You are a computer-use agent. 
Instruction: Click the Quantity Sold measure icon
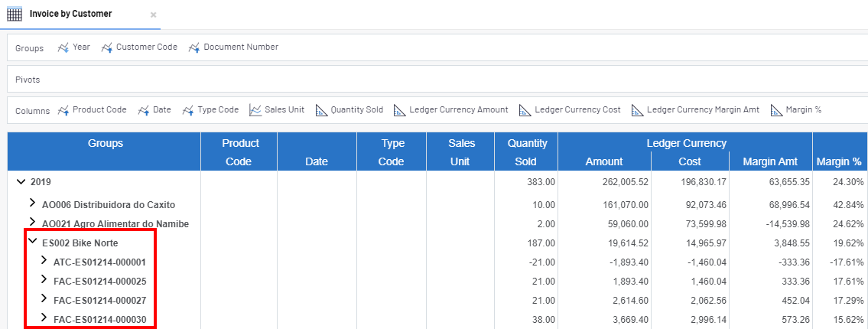(321, 110)
